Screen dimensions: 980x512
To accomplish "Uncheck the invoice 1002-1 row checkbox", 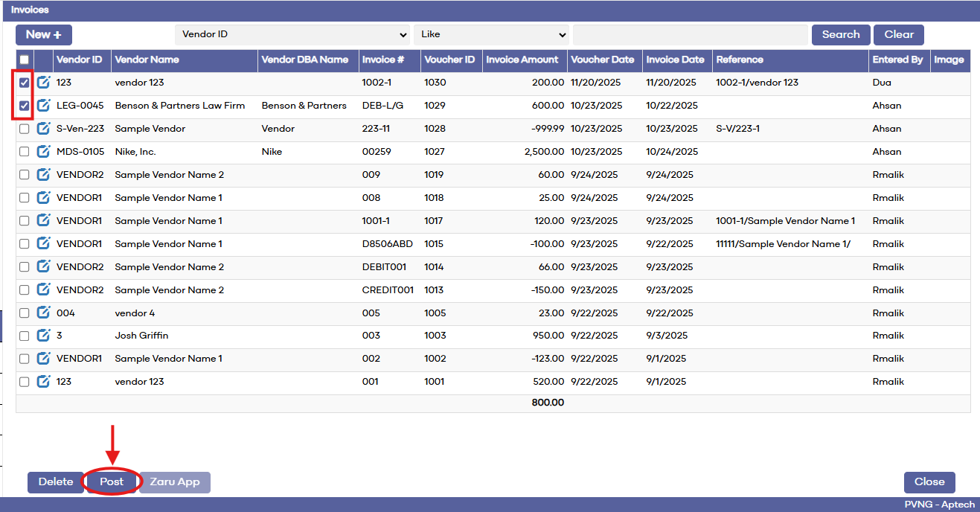I will [25, 83].
